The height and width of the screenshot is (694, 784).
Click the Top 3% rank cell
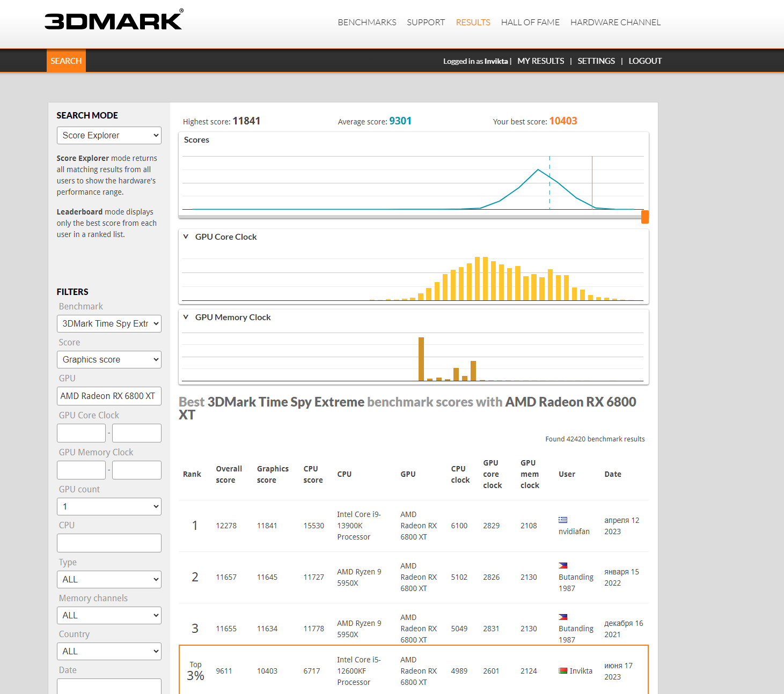pos(195,671)
